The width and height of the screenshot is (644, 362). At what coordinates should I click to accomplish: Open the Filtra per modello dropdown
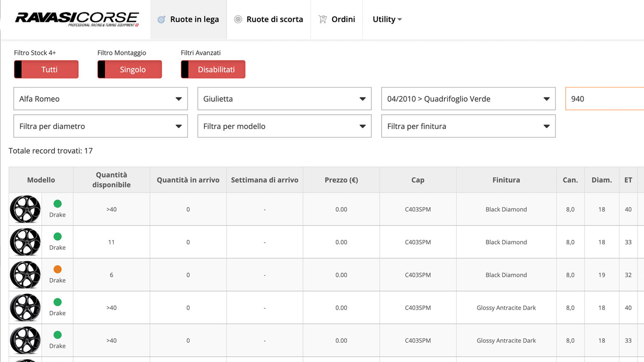tap(284, 126)
